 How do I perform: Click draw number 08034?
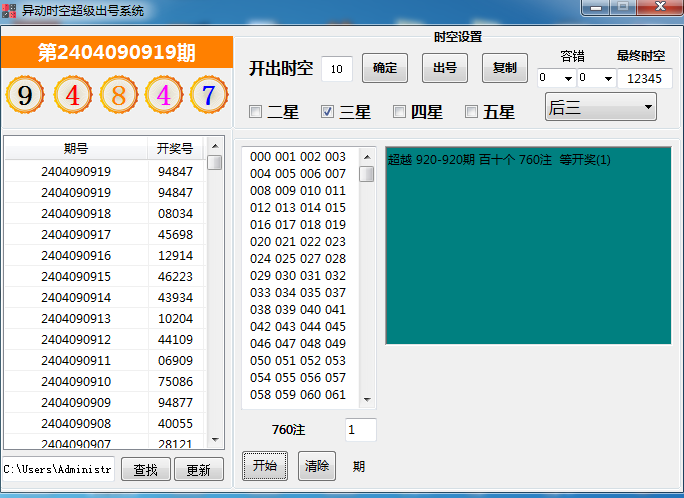175,214
